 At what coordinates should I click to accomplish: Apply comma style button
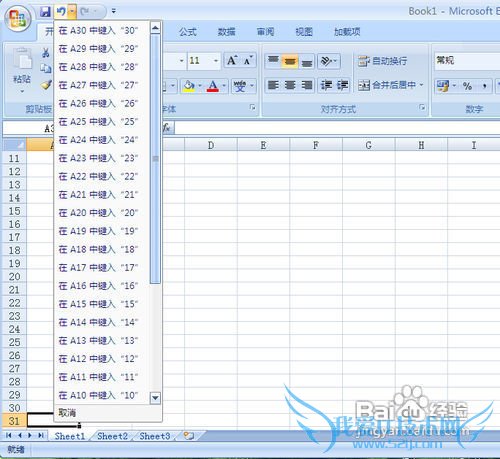484,86
